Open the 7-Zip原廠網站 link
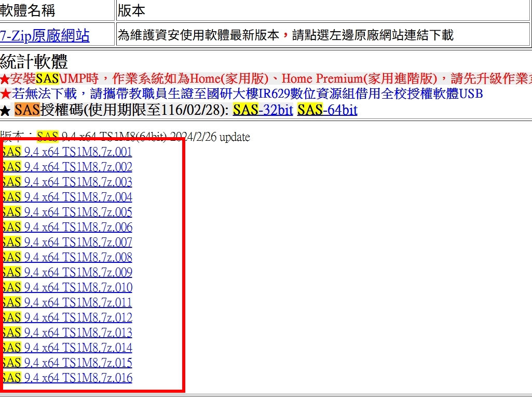 click(x=45, y=35)
